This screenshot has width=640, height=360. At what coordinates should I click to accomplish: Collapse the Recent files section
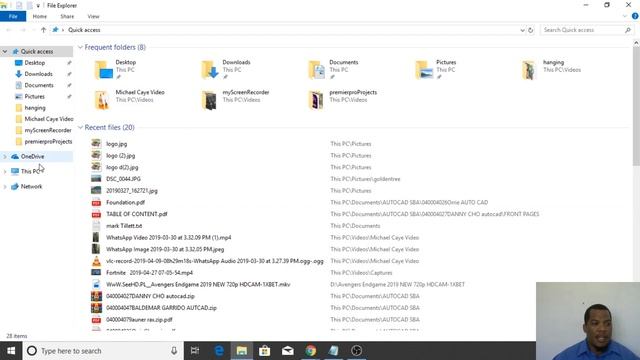click(80, 127)
